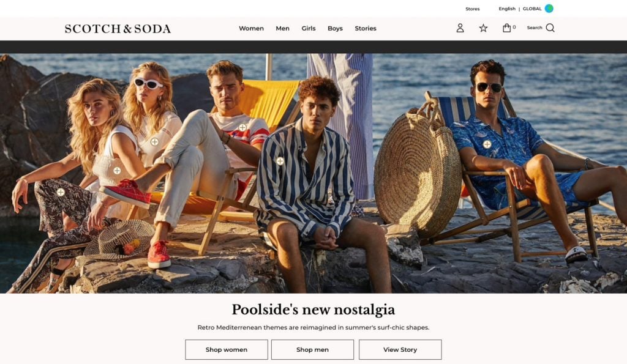This screenshot has width=627, height=364.
Task: Open hotspot on the navy striped shirt
Action: point(280,161)
